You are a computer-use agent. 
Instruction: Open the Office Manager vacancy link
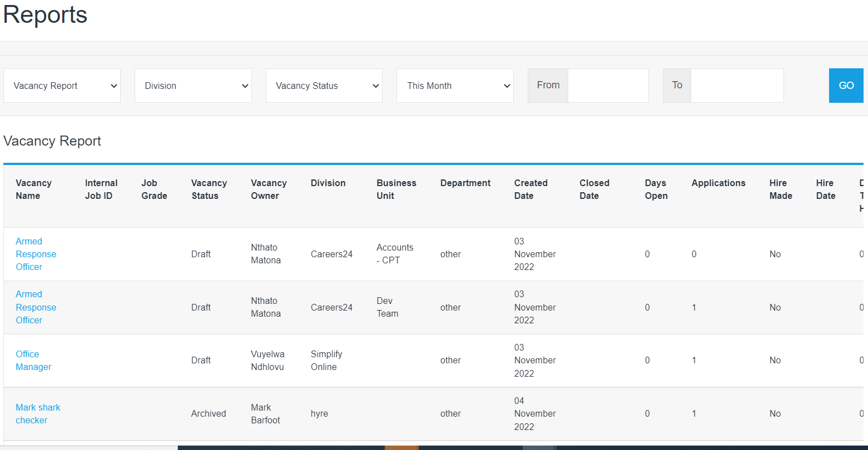tap(33, 361)
